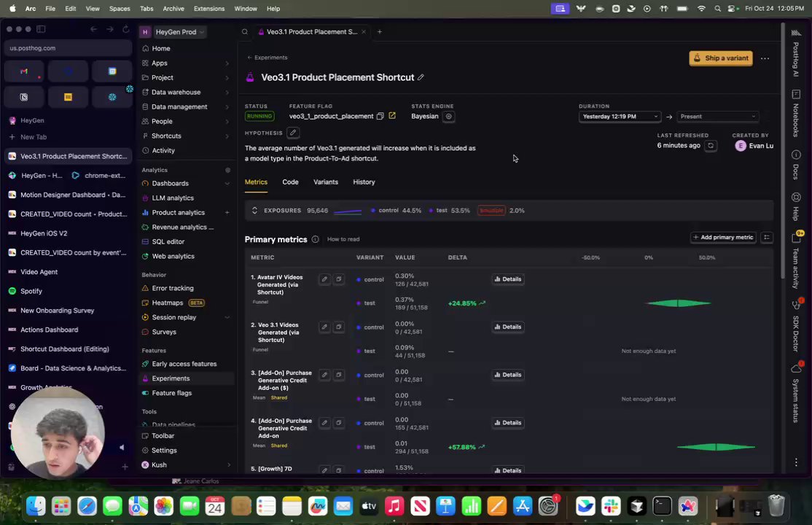The width and height of the screenshot is (812, 525).
Task: Open SDK Doctor side panel
Action: [x=796, y=327]
